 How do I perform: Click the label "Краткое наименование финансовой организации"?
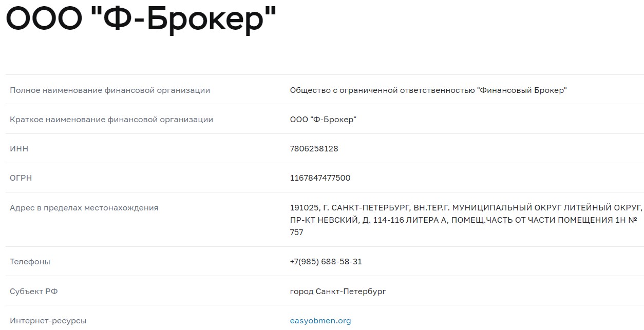(x=111, y=120)
